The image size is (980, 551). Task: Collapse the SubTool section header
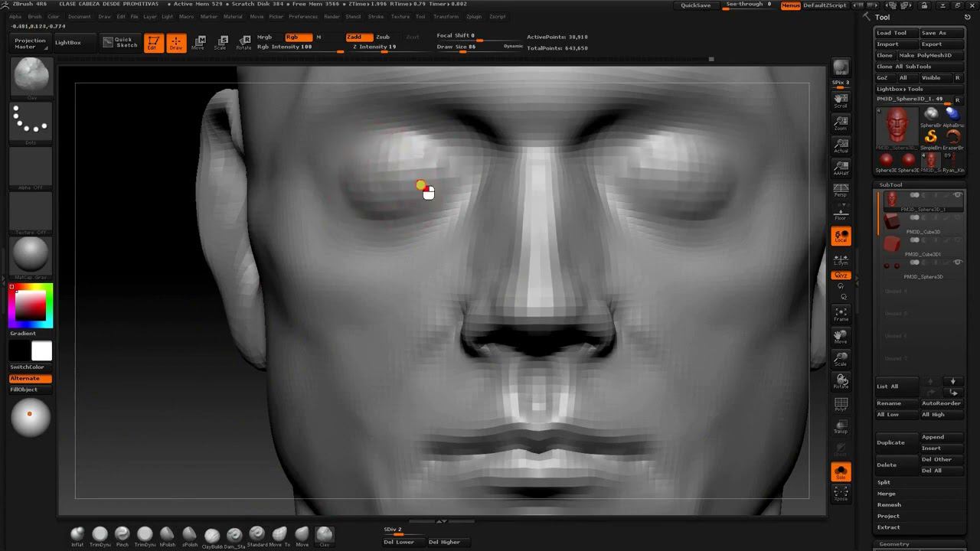pyautogui.click(x=891, y=184)
